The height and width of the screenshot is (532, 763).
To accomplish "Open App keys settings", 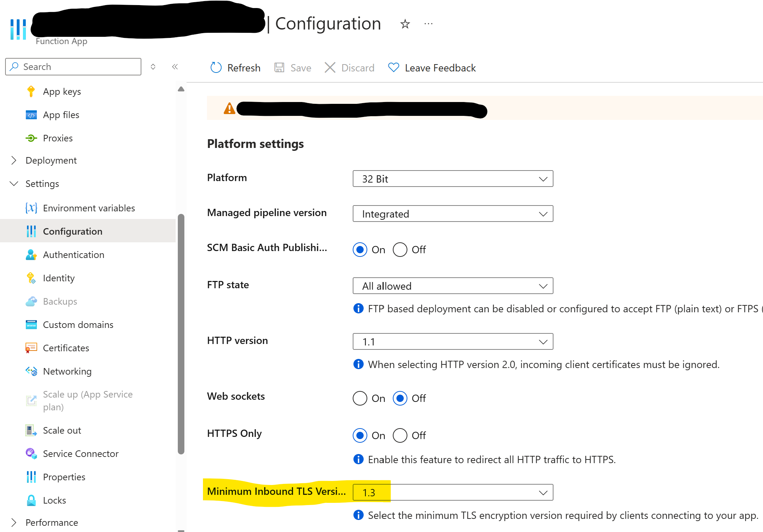I will (x=62, y=91).
